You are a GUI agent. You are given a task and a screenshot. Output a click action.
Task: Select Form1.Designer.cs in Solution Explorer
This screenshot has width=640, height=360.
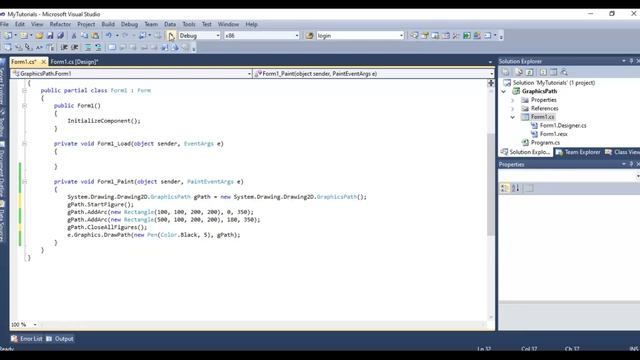click(563, 126)
